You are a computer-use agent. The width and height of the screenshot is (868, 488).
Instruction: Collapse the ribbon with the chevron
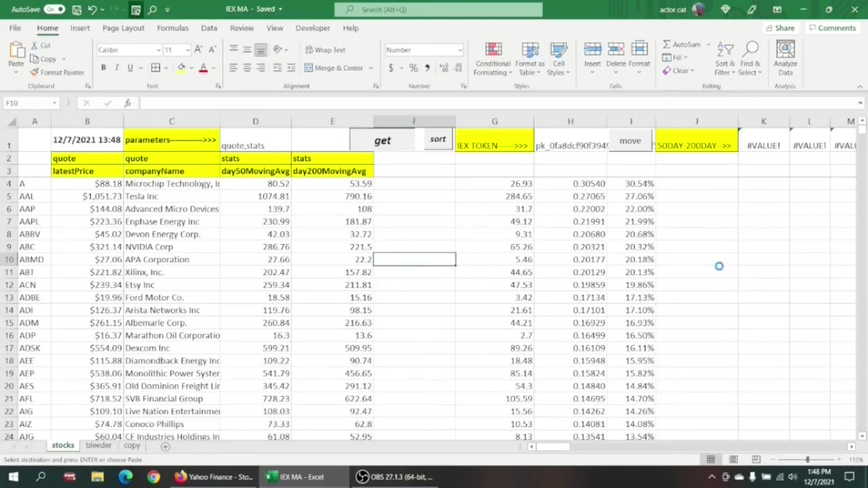click(860, 87)
